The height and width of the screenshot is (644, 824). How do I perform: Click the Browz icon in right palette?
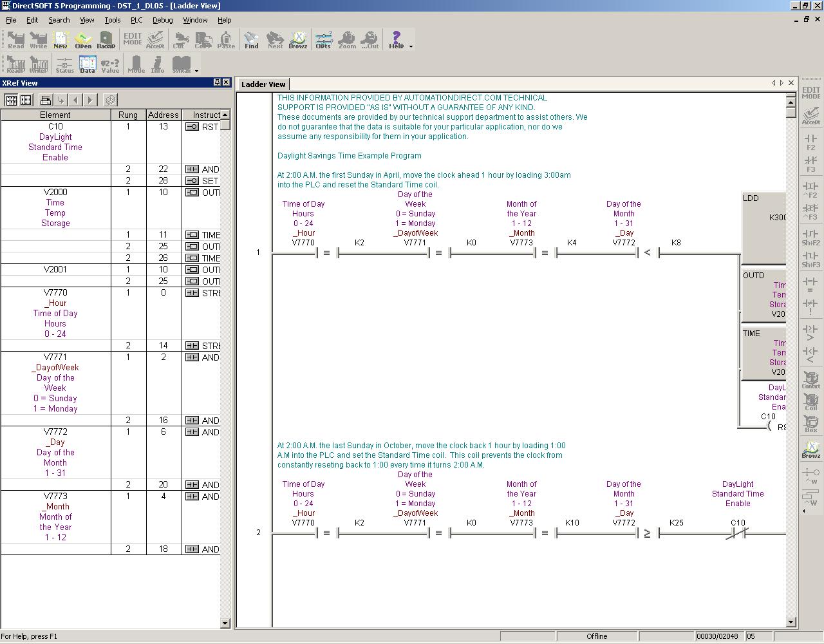click(x=811, y=450)
